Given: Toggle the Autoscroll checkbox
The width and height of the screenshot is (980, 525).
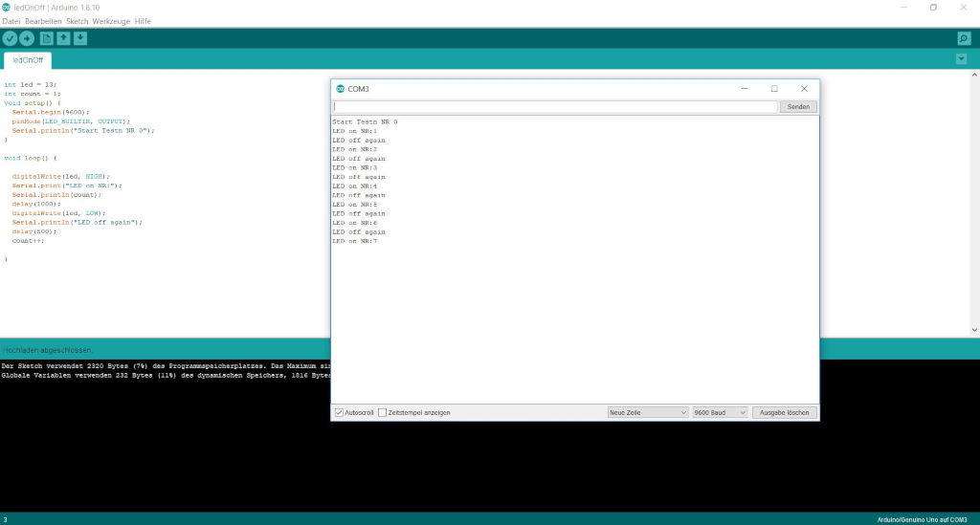Looking at the screenshot, I should pos(339,412).
